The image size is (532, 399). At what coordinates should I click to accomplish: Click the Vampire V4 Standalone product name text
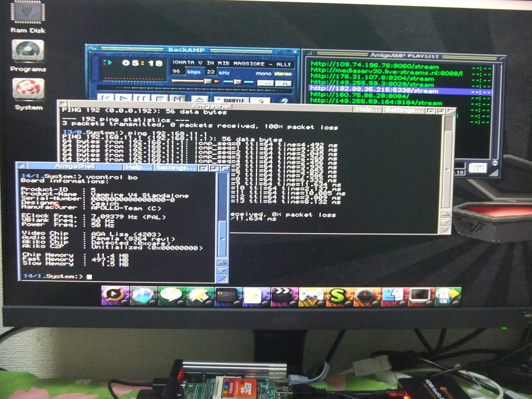tap(140, 196)
